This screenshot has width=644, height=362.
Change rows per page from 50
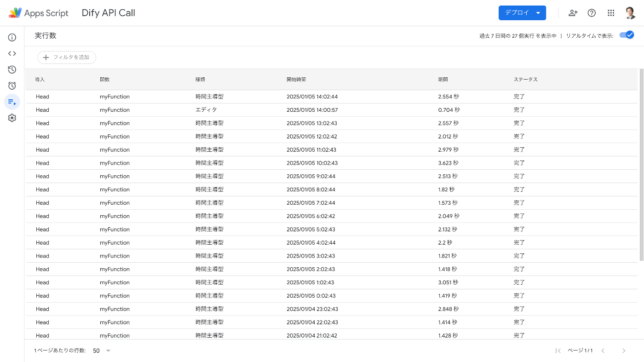click(x=101, y=351)
